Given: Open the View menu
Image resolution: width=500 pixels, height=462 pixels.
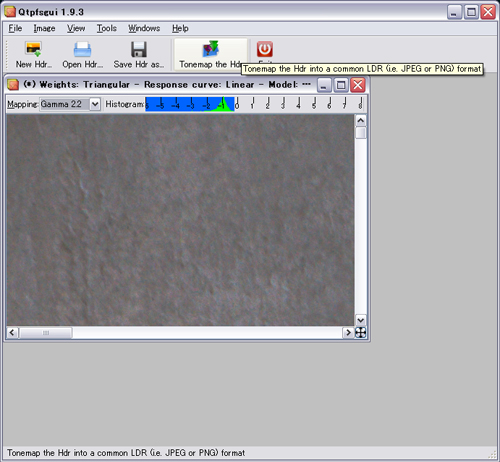Looking at the screenshot, I should click(x=76, y=28).
